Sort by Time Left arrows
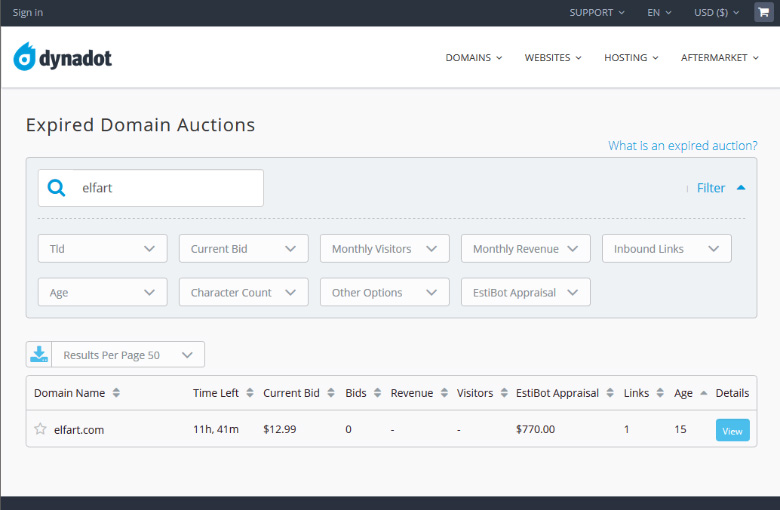This screenshot has height=510, width=780. (x=250, y=393)
